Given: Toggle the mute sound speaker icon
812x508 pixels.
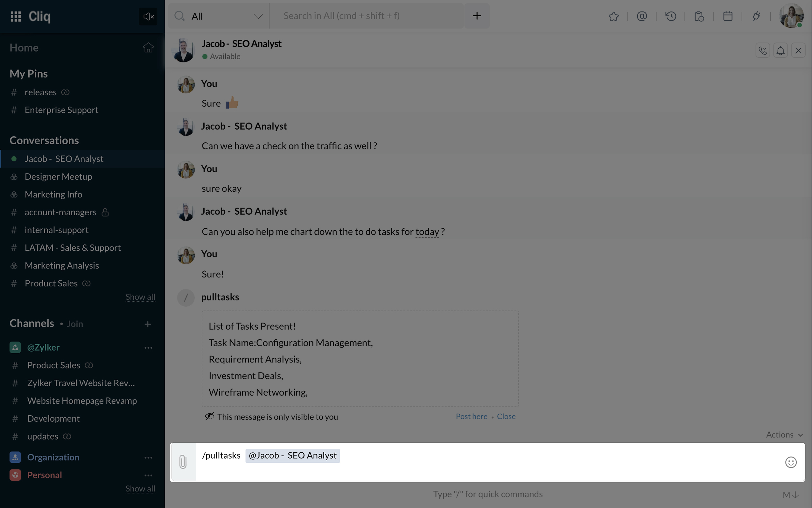Looking at the screenshot, I should [148, 16].
